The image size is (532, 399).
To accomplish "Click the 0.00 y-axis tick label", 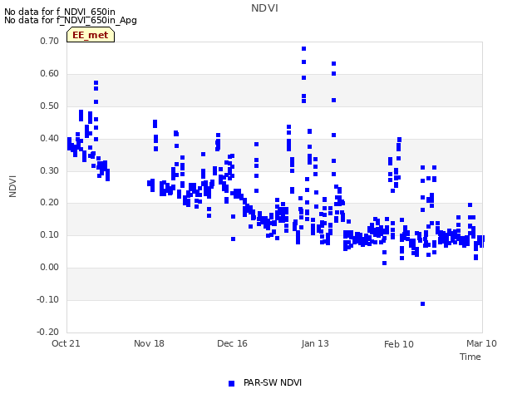I will point(49,268).
